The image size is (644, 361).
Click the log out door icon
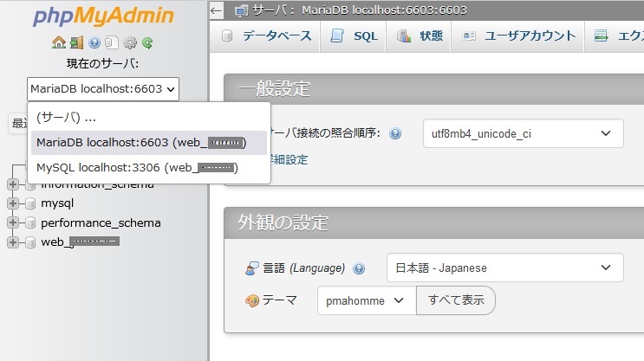click(x=76, y=42)
